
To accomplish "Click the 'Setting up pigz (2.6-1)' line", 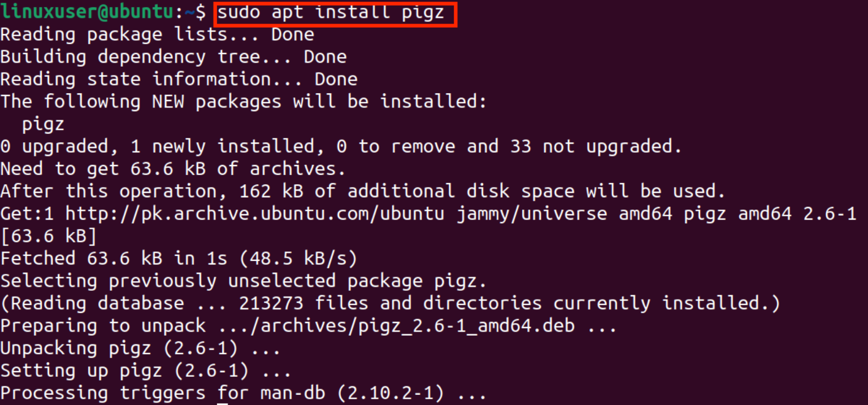I will click(146, 371).
